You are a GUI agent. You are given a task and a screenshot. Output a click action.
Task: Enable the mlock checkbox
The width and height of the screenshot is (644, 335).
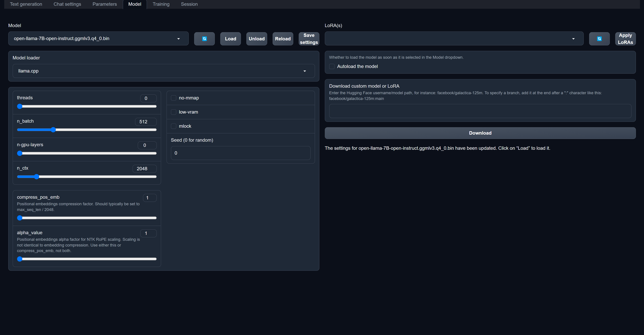173,126
